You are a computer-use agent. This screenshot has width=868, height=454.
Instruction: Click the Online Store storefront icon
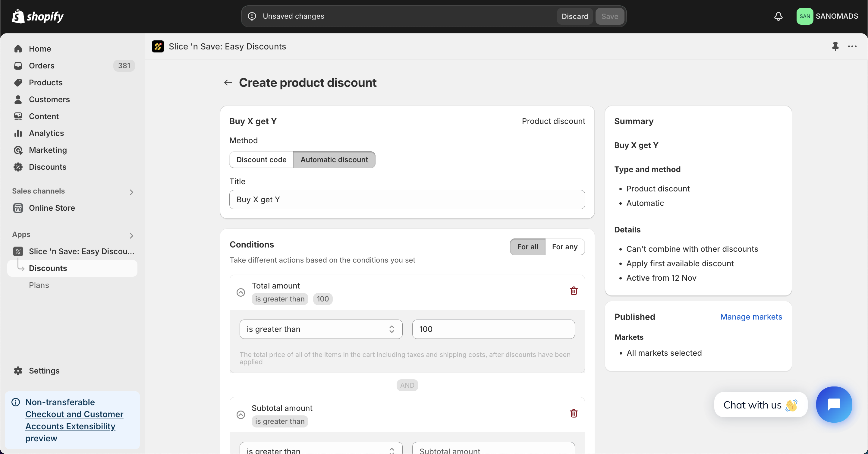click(18, 208)
